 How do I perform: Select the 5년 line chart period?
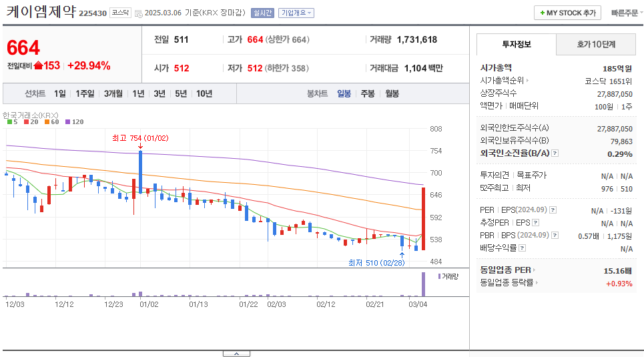181,93
